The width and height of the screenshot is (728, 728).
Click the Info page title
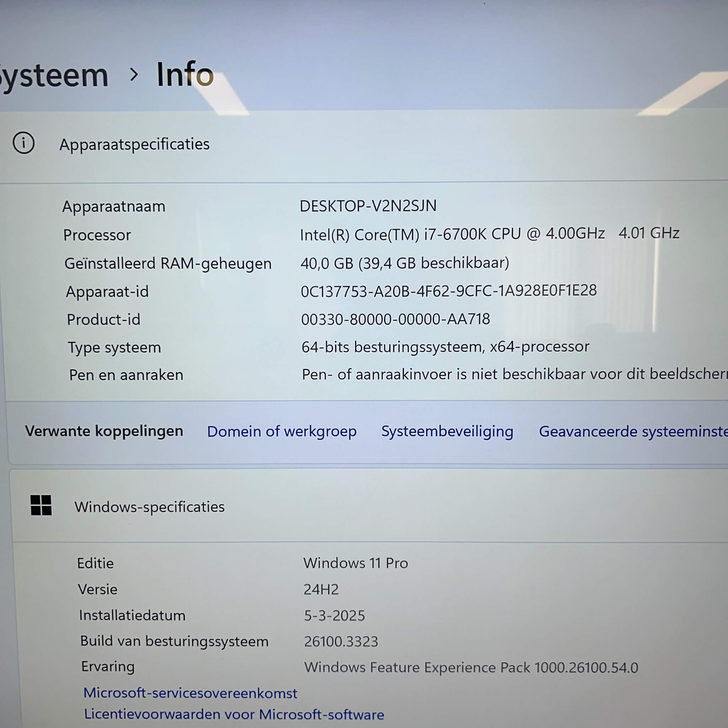coord(185,75)
